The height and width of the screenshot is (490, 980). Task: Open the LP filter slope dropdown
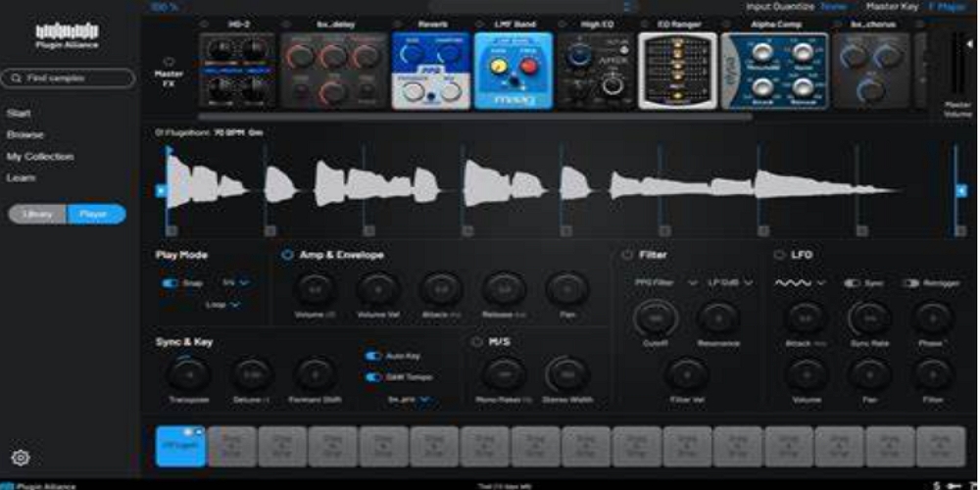(729, 283)
